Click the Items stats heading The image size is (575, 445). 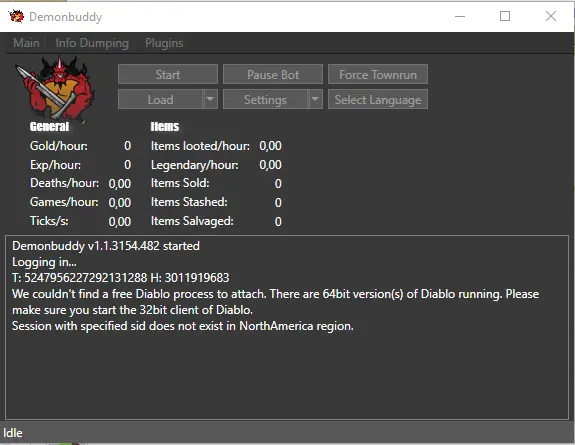click(x=165, y=127)
